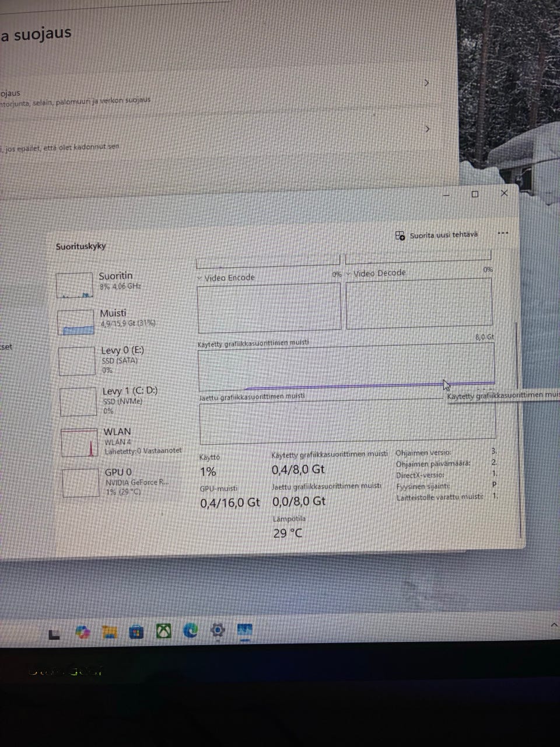Maximize the Task Manager window
The width and height of the screenshot is (560, 747).
tap(475, 194)
